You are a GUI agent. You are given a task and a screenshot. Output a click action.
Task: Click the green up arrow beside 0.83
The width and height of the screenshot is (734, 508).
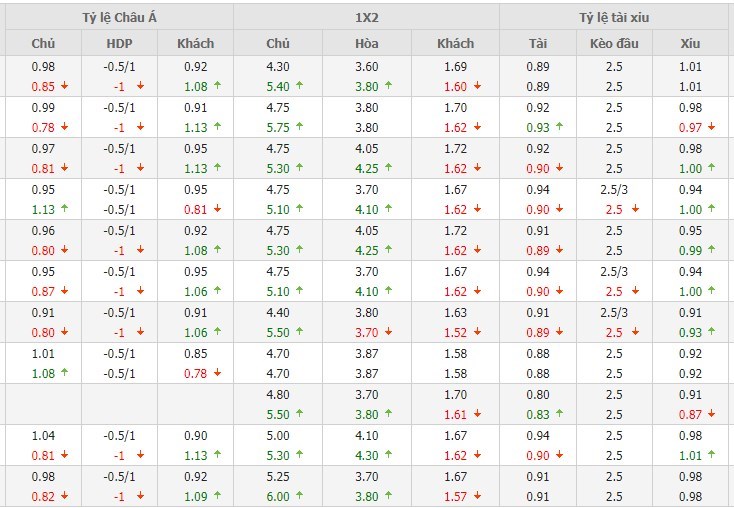pyautogui.click(x=559, y=414)
